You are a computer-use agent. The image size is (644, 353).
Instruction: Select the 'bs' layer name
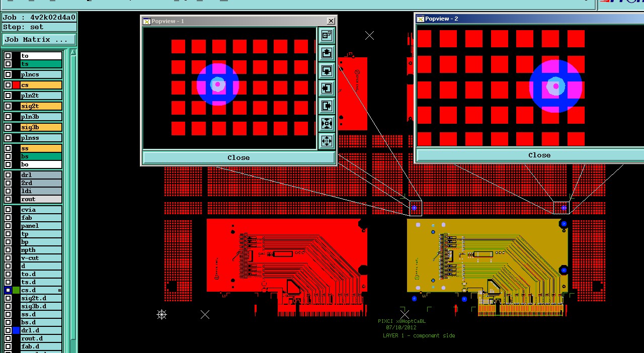coord(41,156)
